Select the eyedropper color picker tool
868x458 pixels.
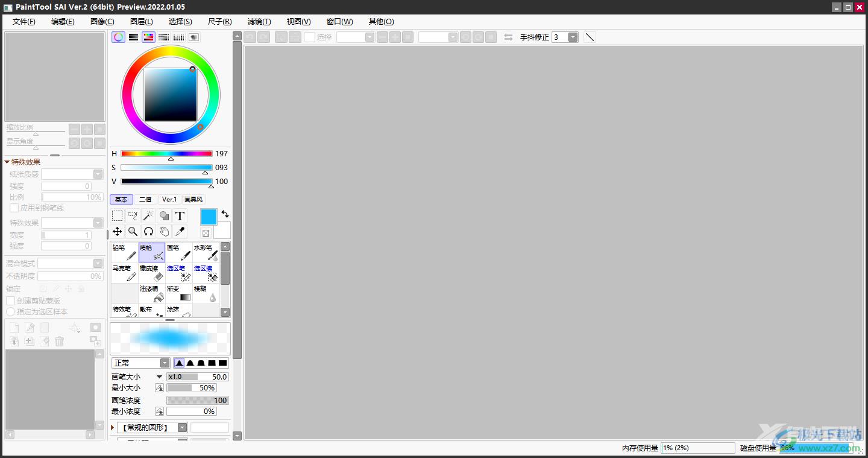[x=180, y=231]
